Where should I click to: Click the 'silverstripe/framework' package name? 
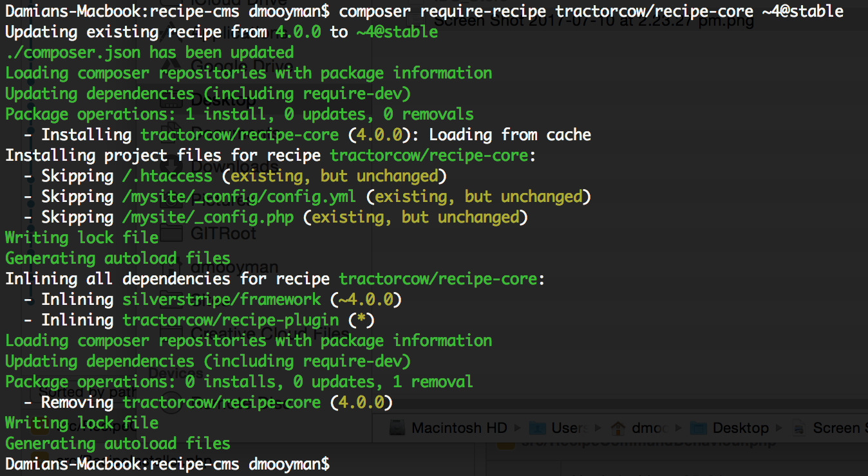[222, 299]
